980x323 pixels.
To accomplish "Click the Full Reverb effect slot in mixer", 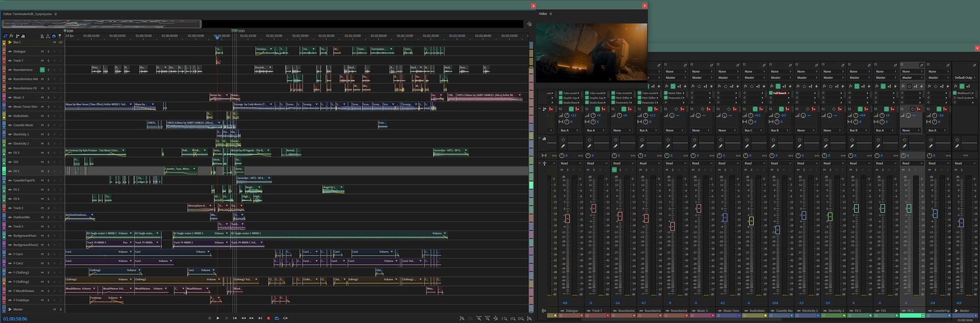I will [779, 93].
